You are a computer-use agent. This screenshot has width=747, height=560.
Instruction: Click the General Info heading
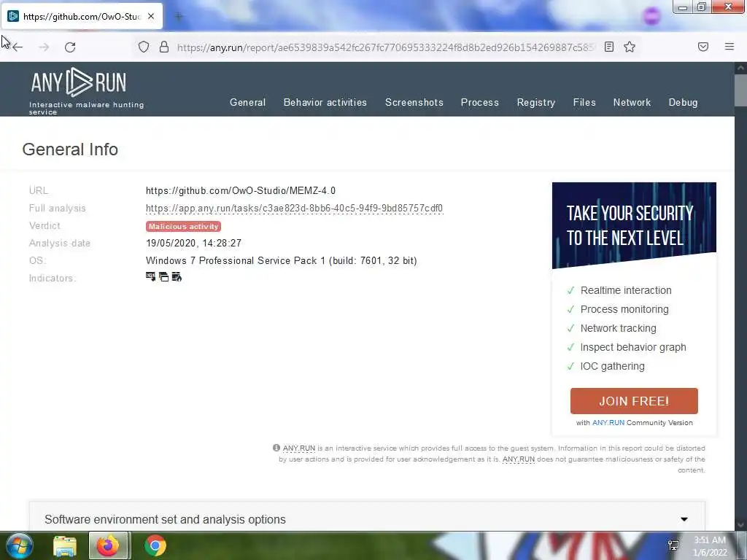coord(70,149)
